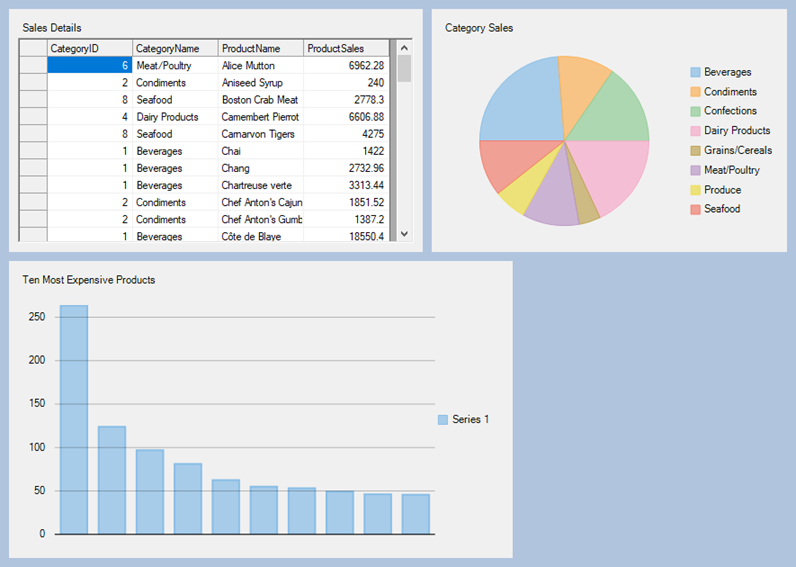Click the Condiments legend color swatch
This screenshot has width=796, height=567.
[695, 92]
